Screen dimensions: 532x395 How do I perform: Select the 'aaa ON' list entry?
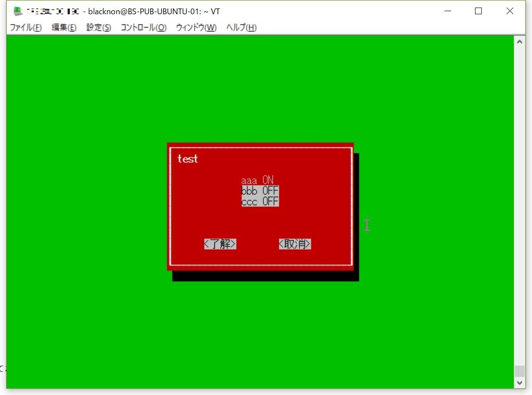coord(258,180)
